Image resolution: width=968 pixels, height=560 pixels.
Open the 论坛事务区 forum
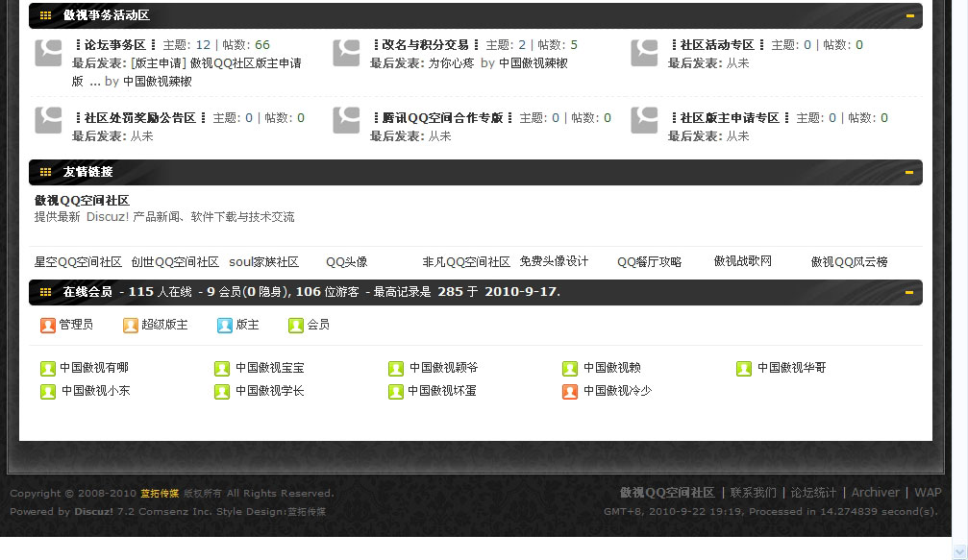click(114, 45)
